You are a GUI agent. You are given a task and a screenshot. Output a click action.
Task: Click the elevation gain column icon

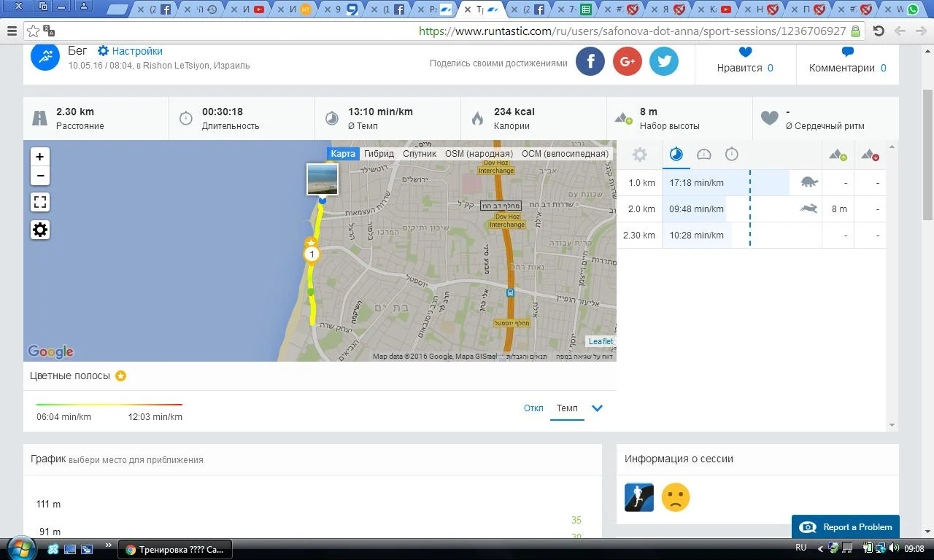[x=838, y=155]
